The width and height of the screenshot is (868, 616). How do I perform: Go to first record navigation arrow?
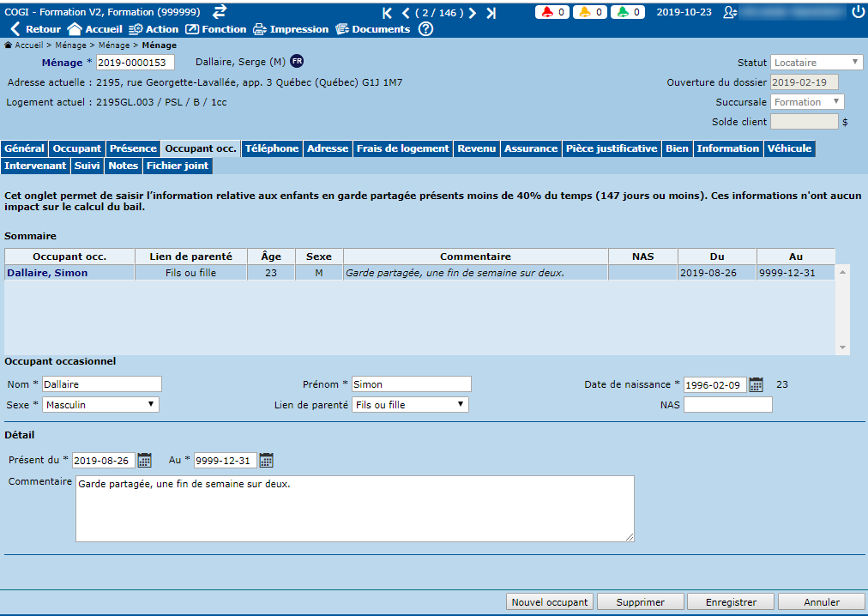coord(387,13)
